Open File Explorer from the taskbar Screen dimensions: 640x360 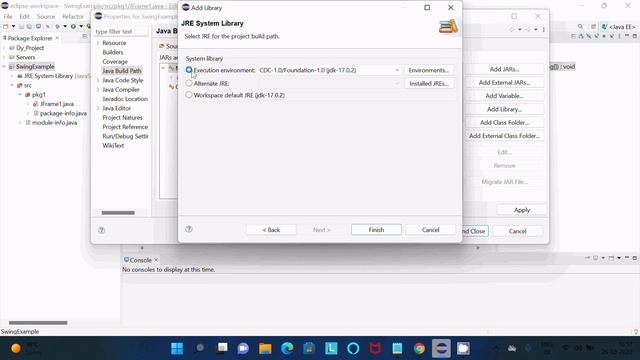point(265,349)
